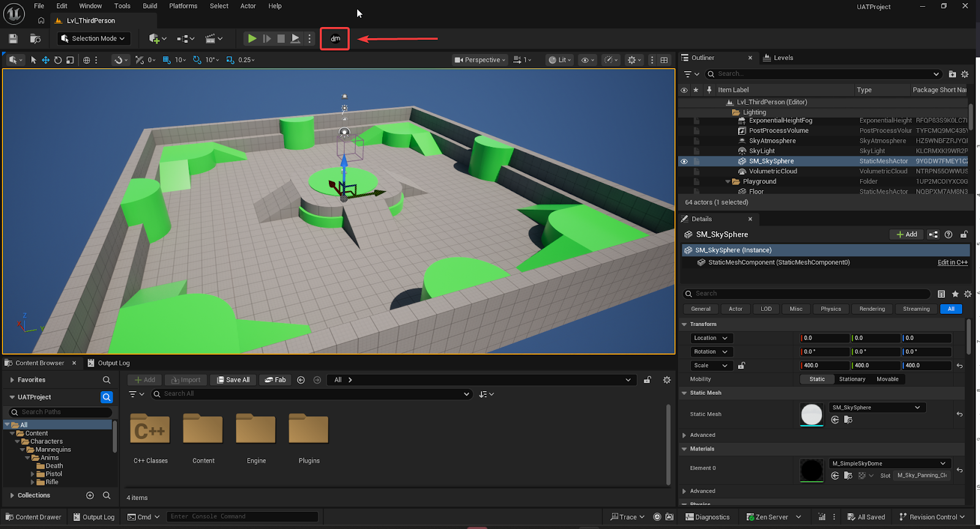This screenshot has height=529, width=980.
Task: Select the Mannequins folder in source tree
Action: pos(53,449)
